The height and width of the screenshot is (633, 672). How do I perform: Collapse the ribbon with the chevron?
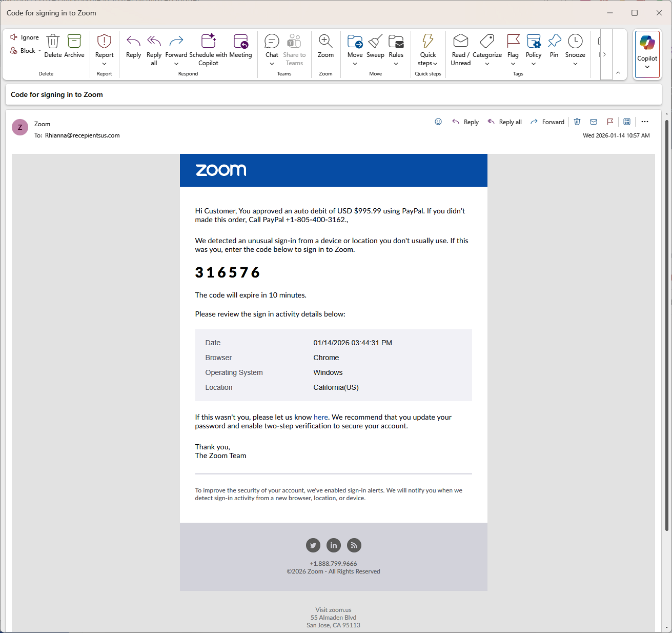click(x=619, y=72)
